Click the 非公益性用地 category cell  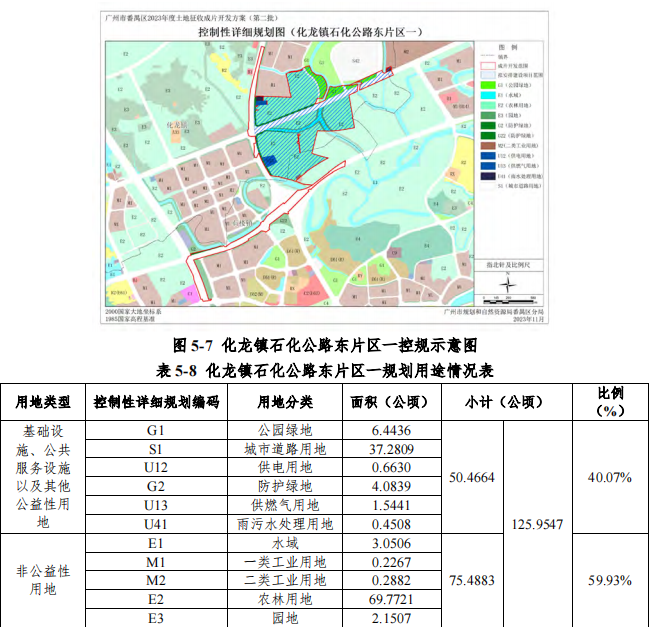[44, 580]
